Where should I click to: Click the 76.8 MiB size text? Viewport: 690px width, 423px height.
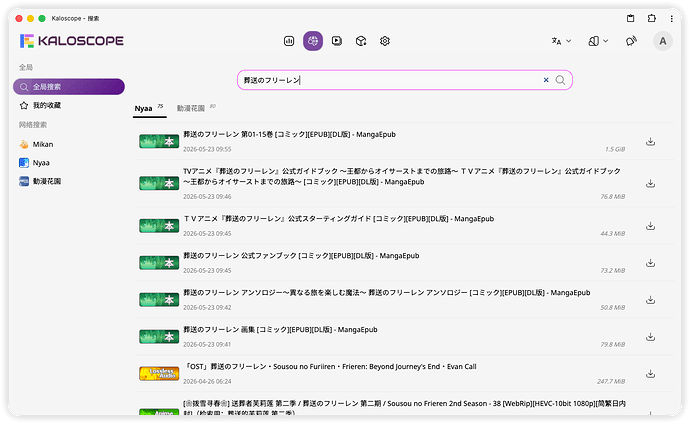tap(613, 197)
